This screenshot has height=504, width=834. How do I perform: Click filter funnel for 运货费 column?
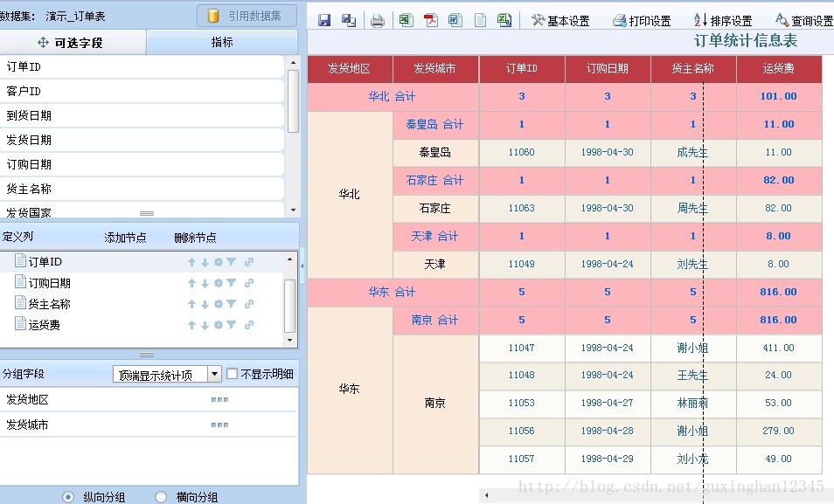231,325
